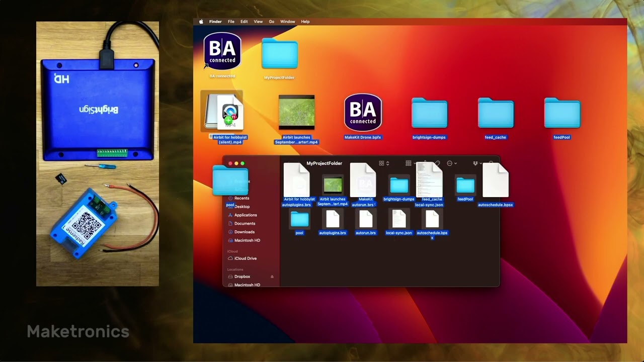Click second-row autorun.brs name label in Finder
Image resolution: width=644 pixels, height=362 pixels.
pyautogui.click(x=366, y=233)
